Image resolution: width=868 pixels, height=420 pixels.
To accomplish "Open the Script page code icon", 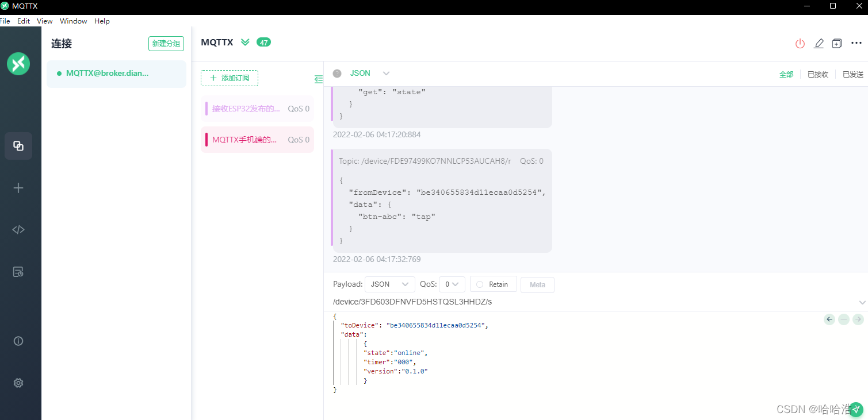I will coord(18,230).
